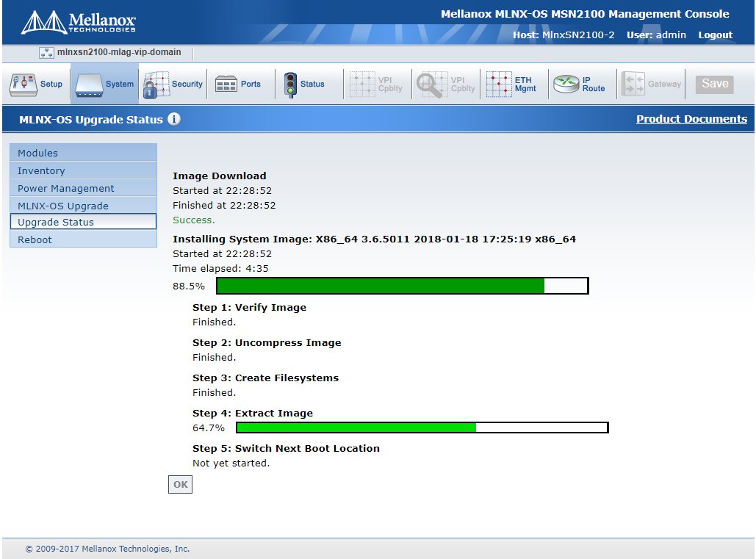Open the ETH Mgmt grid icon
This screenshot has width=756, height=559.
pos(499,84)
